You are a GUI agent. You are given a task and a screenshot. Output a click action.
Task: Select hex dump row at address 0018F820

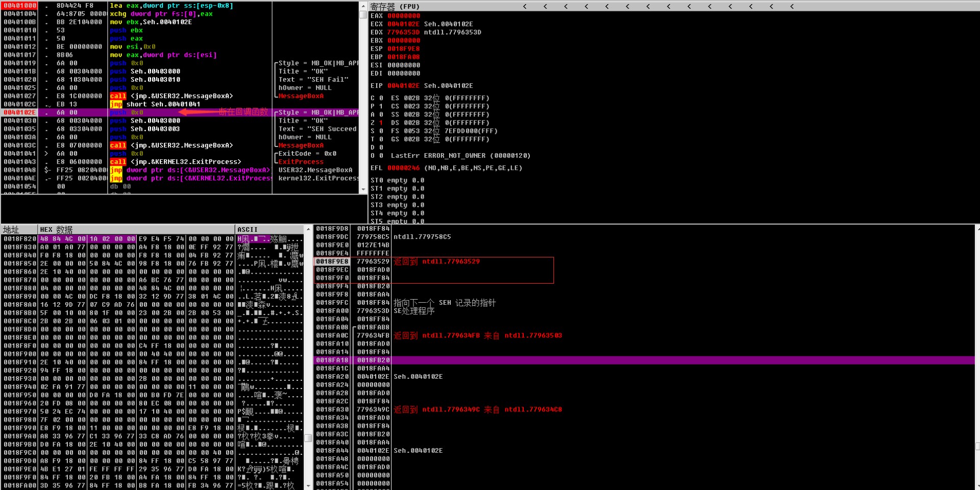point(153,239)
